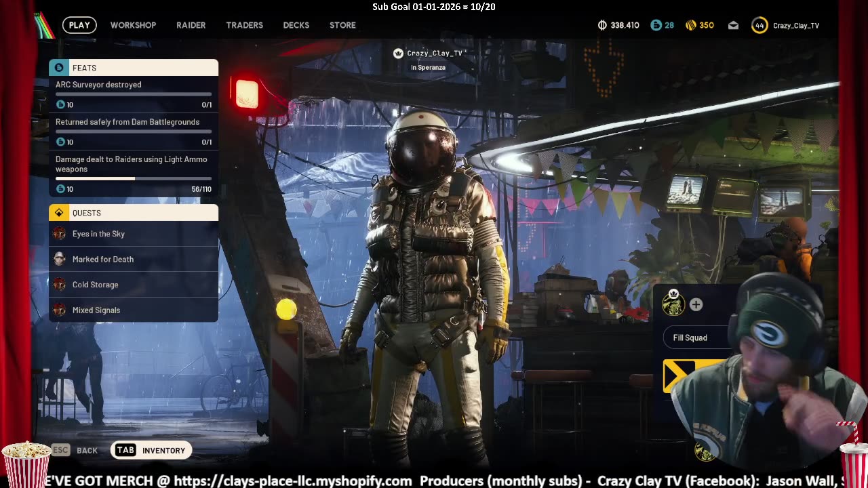868x488 pixels.
Task: Click the 0/1 counter for ARC Surveyor
Action: point(207,104)
